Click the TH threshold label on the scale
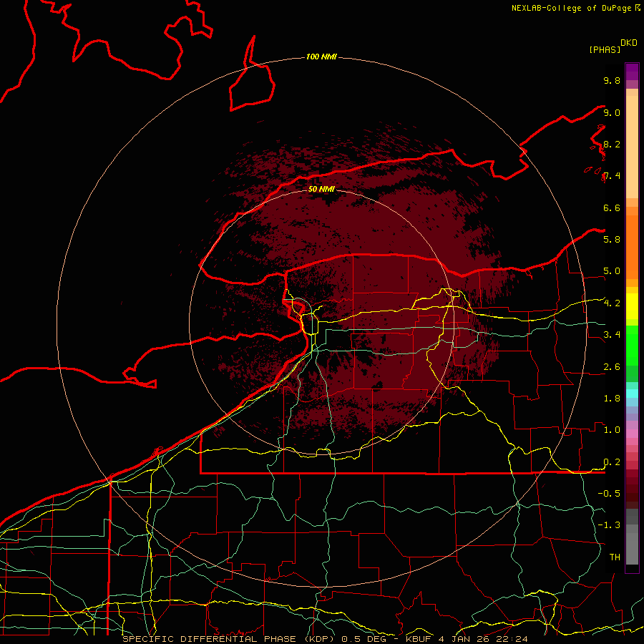This screenshot has width=644, height=644. [615, 557]
